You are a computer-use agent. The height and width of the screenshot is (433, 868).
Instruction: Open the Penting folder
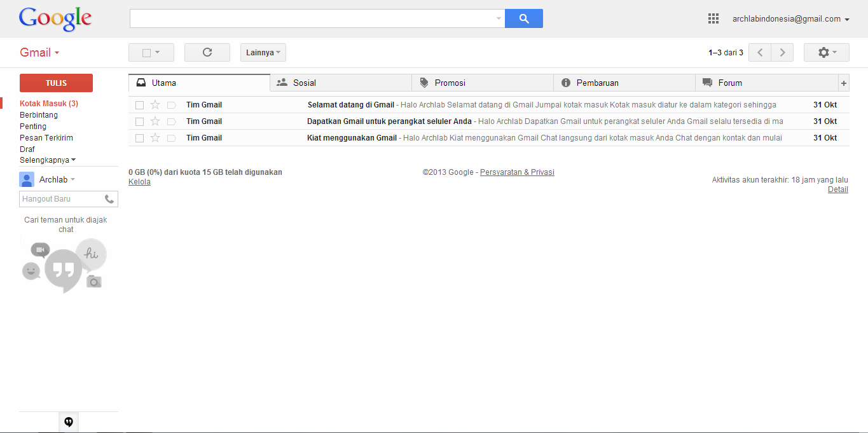pos(33,127)
